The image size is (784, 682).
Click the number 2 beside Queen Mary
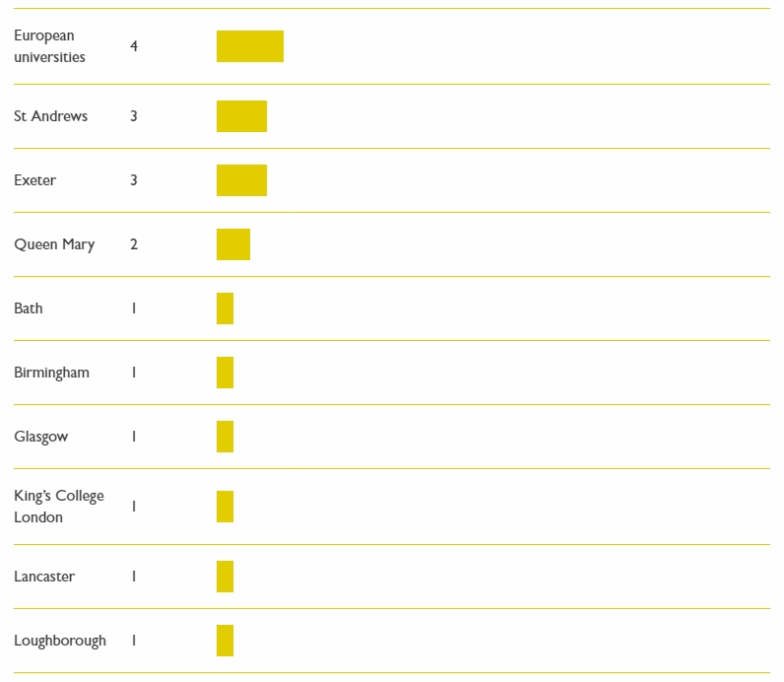pyautogui.click(x=134, y=244)
